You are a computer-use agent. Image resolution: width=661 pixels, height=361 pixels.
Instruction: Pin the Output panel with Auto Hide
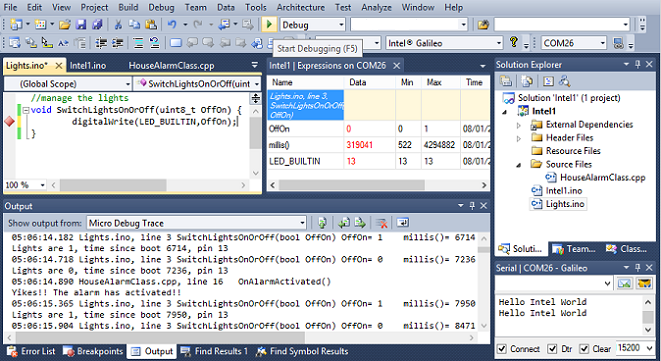[x=472, y=205]
